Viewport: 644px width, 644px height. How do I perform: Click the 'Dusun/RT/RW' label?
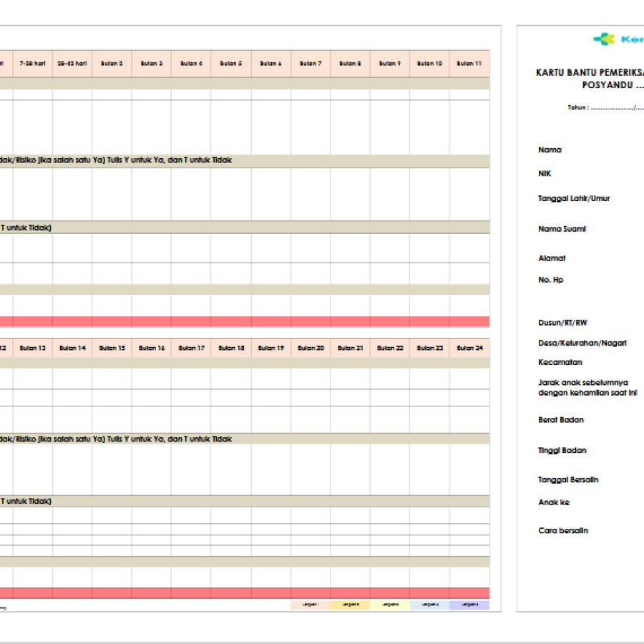[x=562, y=323]
